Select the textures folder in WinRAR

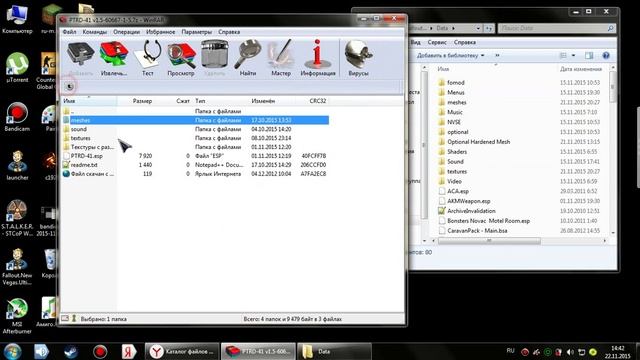coord(196,138)
